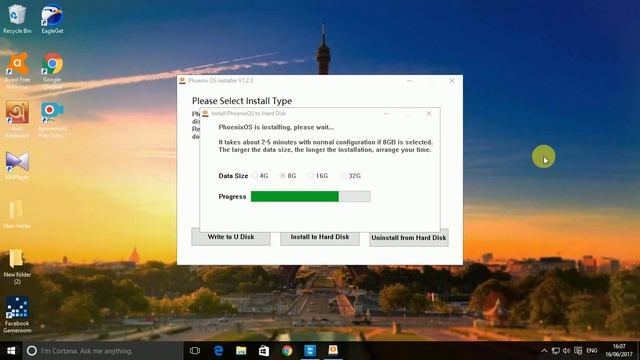Screen dimensions: 640x360
Task: Click the ENG language indicator
Action: pos(592,351)
